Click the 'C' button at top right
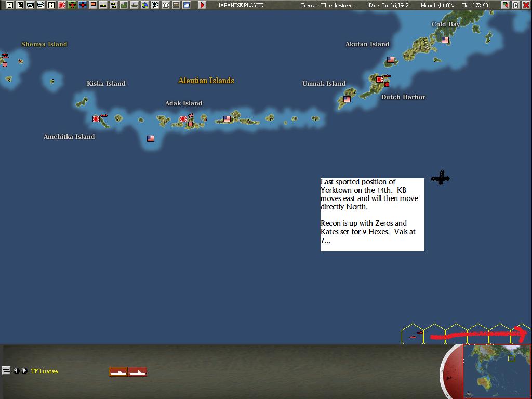Image resolution: width=532 pixels, height=399 pixels. point(515,5)
